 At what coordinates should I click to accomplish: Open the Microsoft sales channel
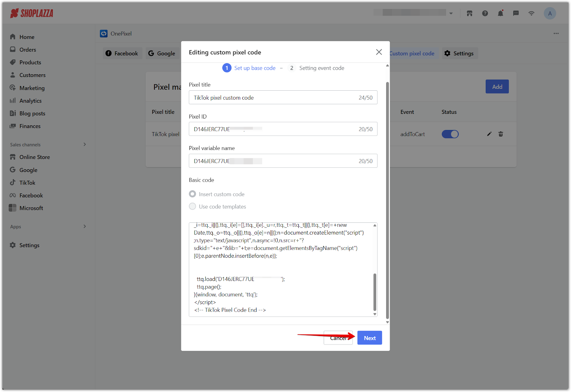point(31,208)
